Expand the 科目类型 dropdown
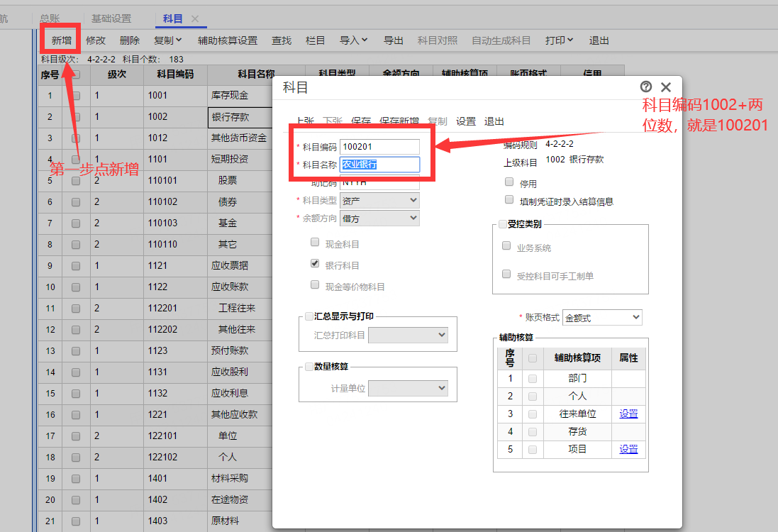The image size is (778, 532). click(379, 201)
